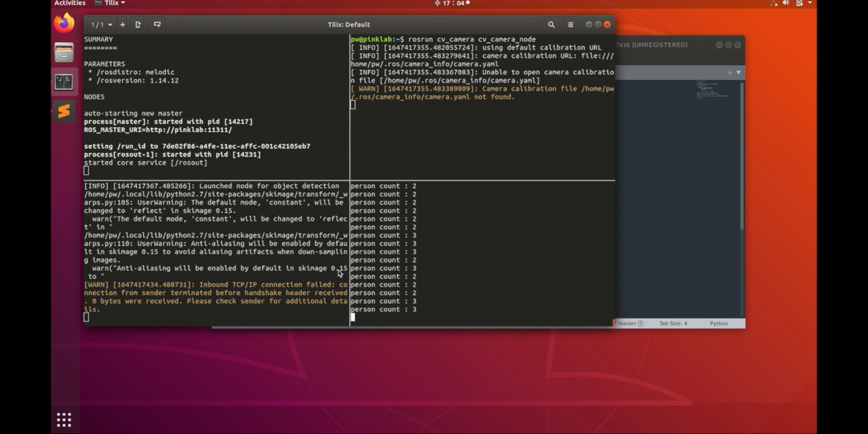The height and width of the screenshot is (434, 868).
Task: Click the Sublime Text vertical scrollbar
Action: [742, 155]
